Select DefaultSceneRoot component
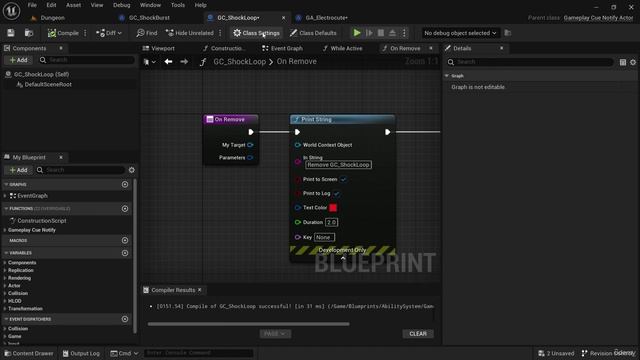The width and height of the screenshot is (640, 360). [48, 84]
